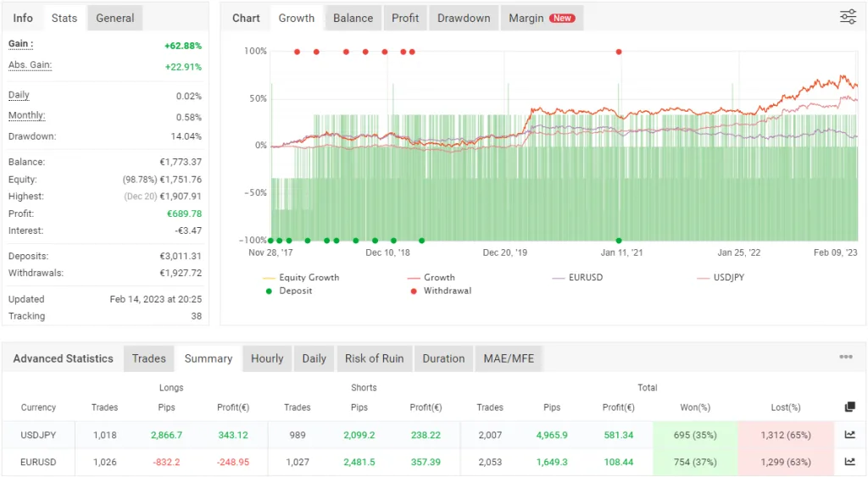The image size is (868, 477).
Task: Click the copy table icon
Action: coord(849,408)
